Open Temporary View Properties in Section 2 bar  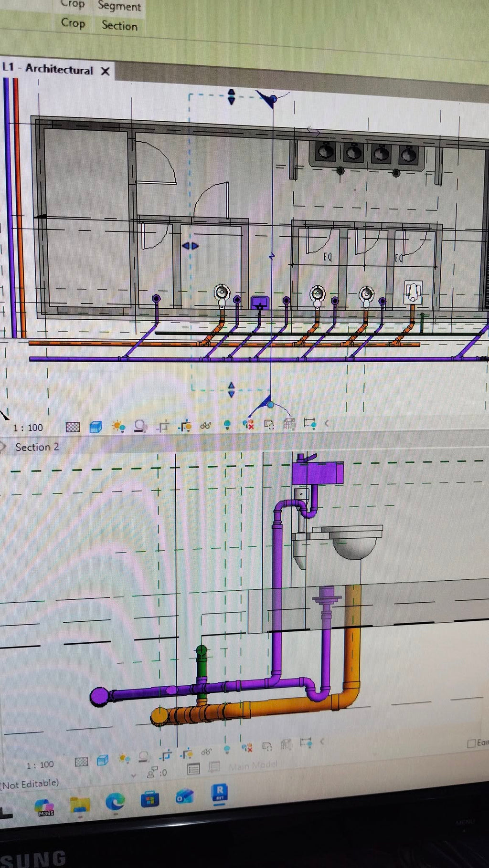(267, 746)
